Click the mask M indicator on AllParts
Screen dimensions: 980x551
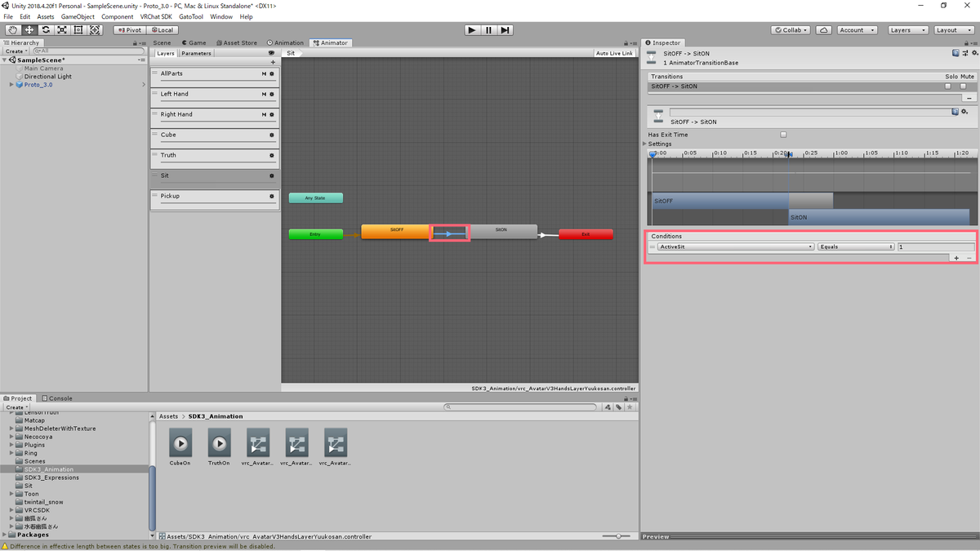264,73
